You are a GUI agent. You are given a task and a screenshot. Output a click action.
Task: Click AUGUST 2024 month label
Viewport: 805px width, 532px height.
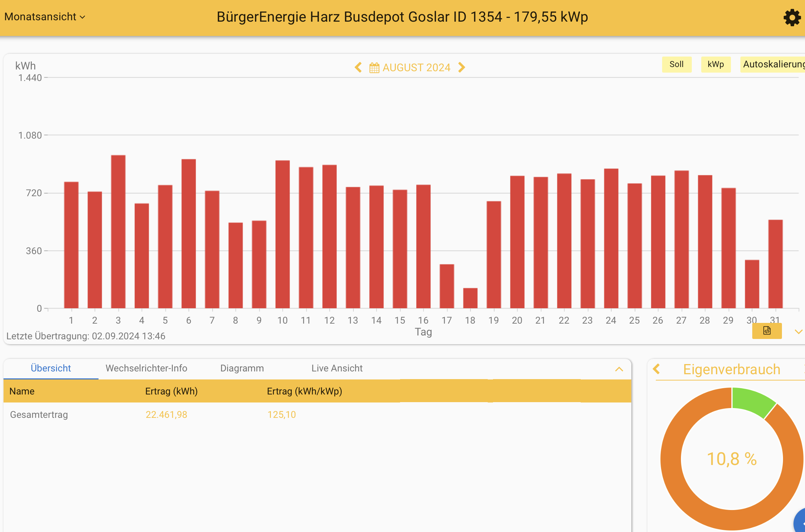click(x=416, y=67)
